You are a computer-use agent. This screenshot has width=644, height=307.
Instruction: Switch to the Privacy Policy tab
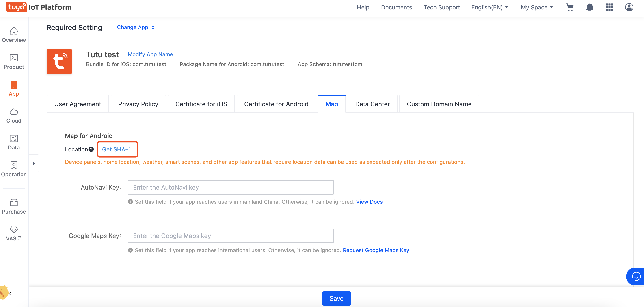138,104
